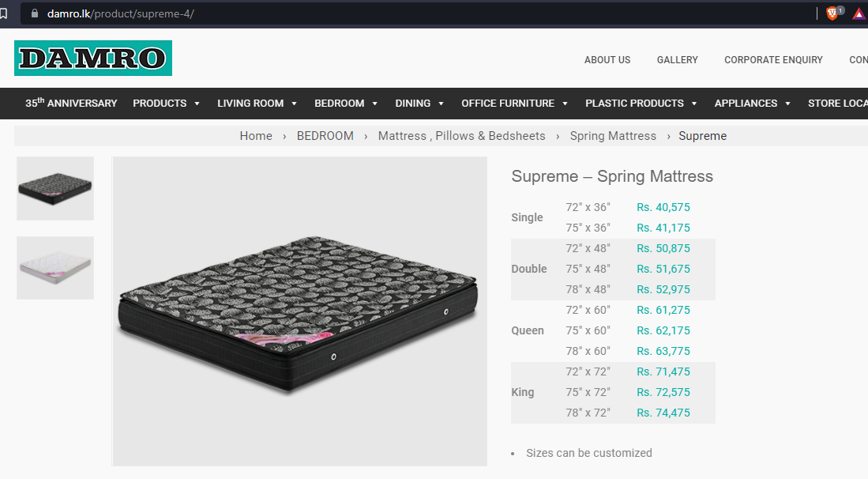Open the Dining menu

click(x=413, y=104)
